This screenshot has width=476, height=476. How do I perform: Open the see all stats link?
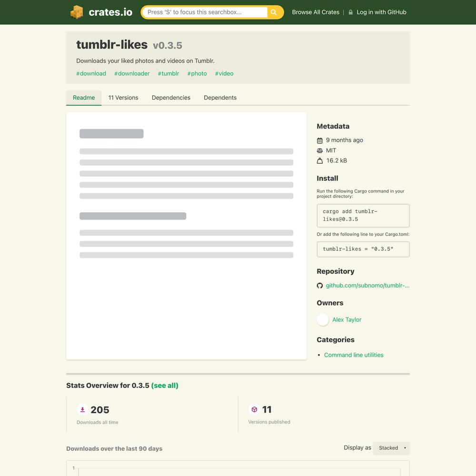165,386
